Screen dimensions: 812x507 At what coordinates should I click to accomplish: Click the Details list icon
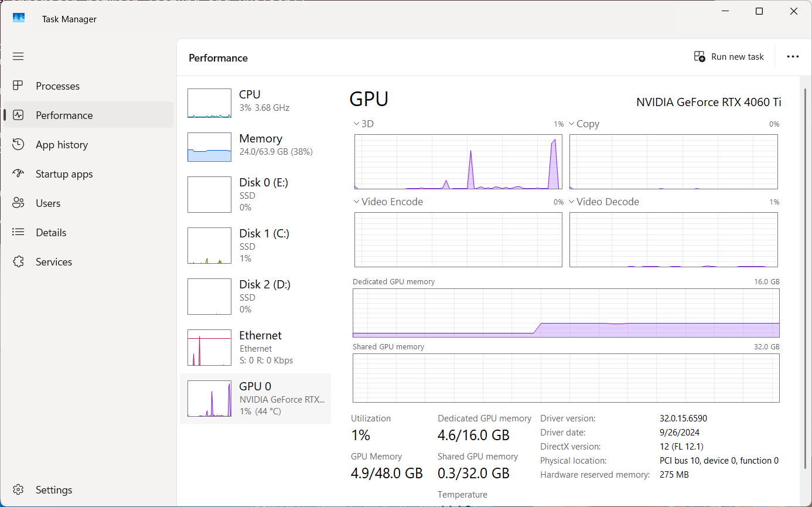click(18, 232)
